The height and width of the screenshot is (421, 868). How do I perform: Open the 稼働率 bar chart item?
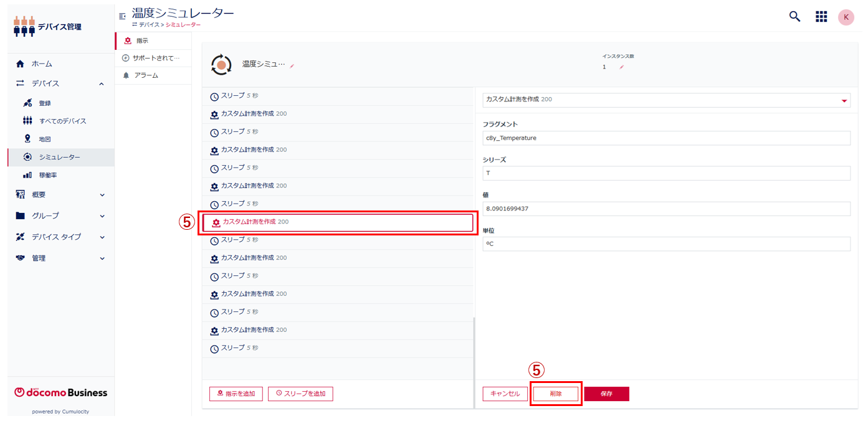tap(27, 176)
